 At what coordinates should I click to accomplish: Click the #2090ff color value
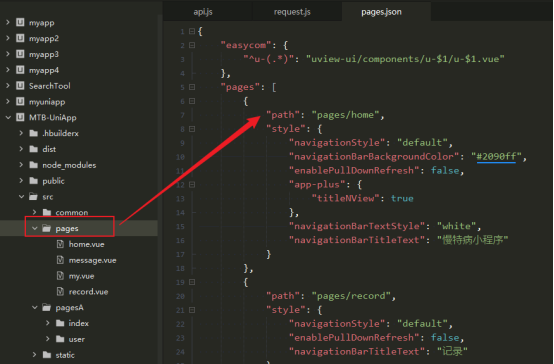click(x=496, y=156)
